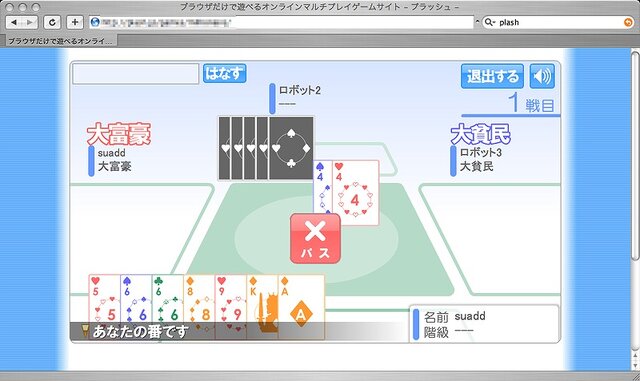The width and height of the screenshot is (640, 381).
Task: Select the Ace of diamonds card in hand
Action: coord(301,306)
